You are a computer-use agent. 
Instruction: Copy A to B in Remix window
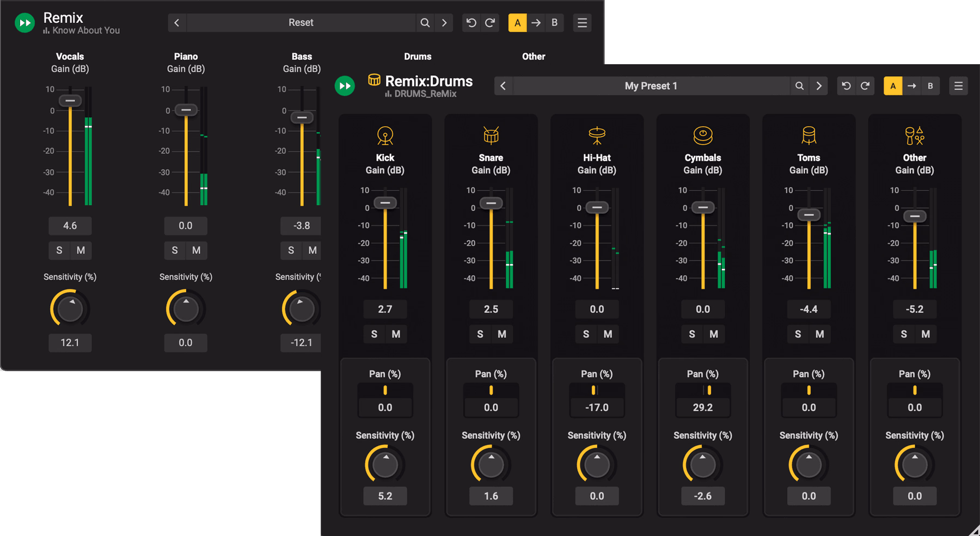536,23
